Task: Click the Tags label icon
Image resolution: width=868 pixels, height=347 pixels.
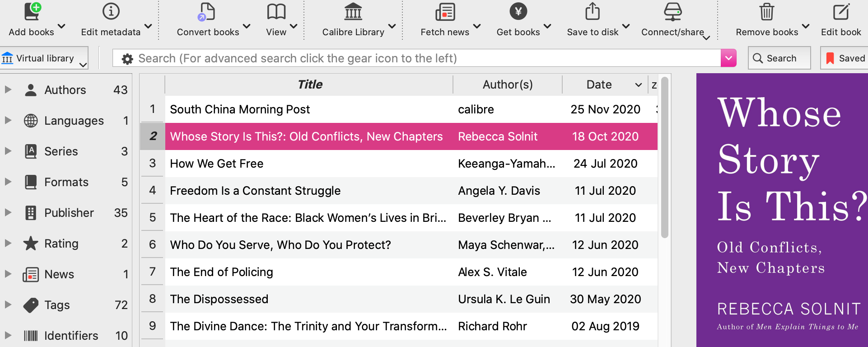Action: tap(31, 305)
